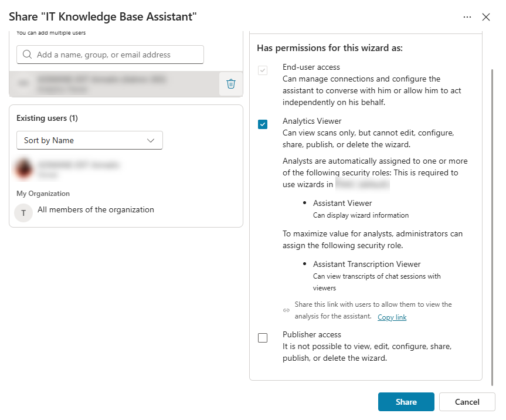Click the Copy link hyperlink
The height and width of the screenshot is (420, 506).
coord(392,317)
